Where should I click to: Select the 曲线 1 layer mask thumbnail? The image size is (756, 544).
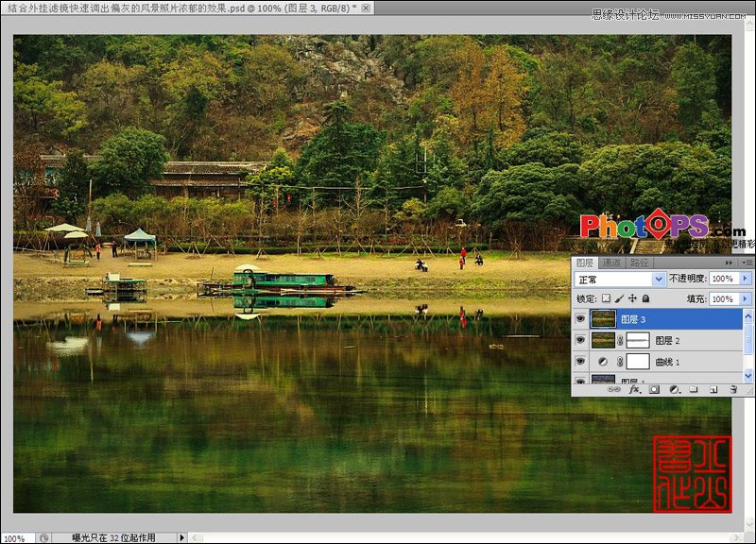pyautogui.click(x=640, y=359)
